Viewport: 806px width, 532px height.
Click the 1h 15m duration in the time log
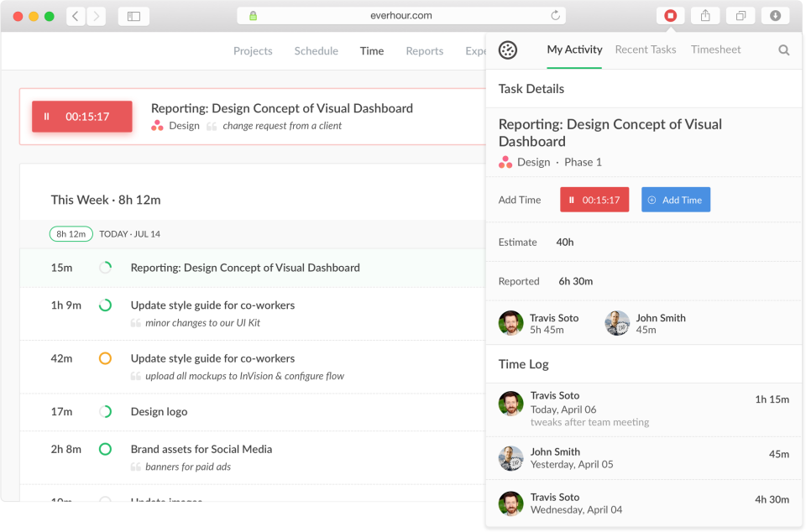[772, 399]
